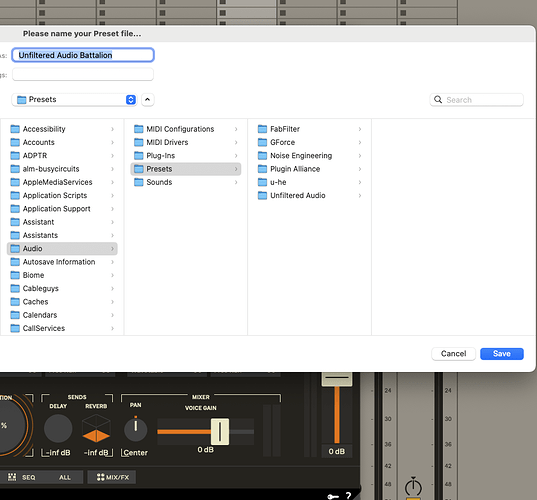Open the MIDI Drivers folder

[186, 142]
